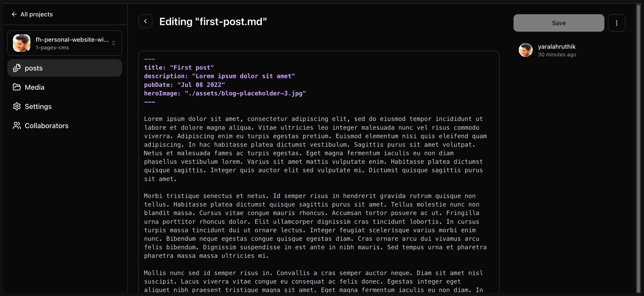Navigate to Media section

pos(34,87)
